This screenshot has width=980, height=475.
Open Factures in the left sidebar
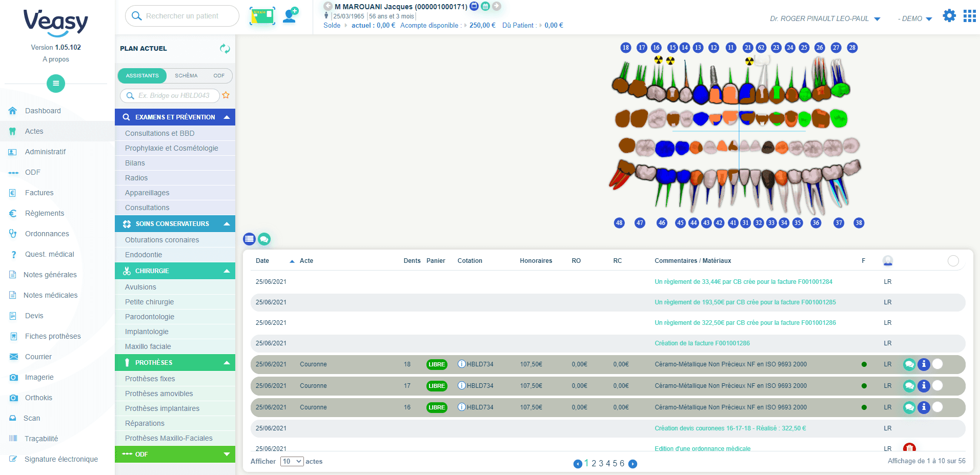[39, 193]
